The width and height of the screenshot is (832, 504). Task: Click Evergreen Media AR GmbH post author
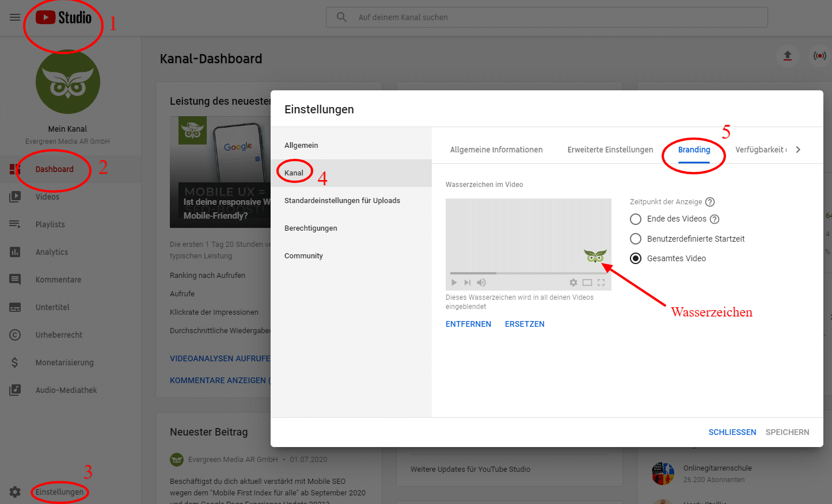(x=233, y=460)
